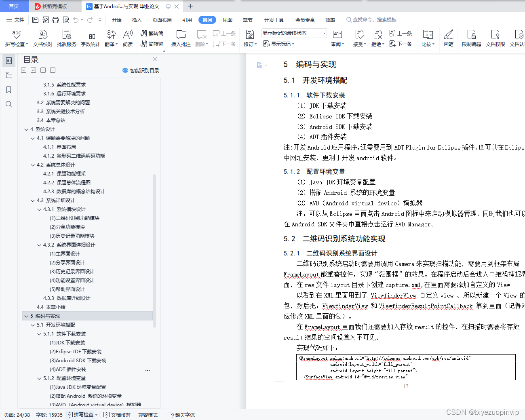Click the Print icon
525x420 pixels.
56,20
